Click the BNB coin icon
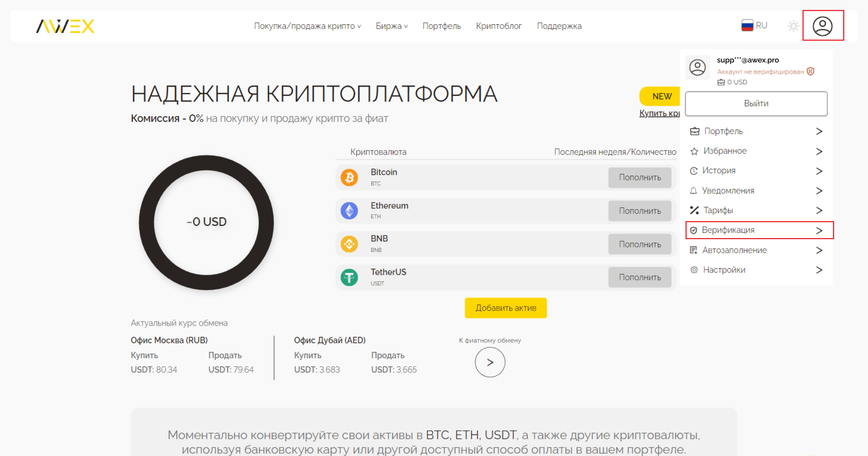 [349, 244]
